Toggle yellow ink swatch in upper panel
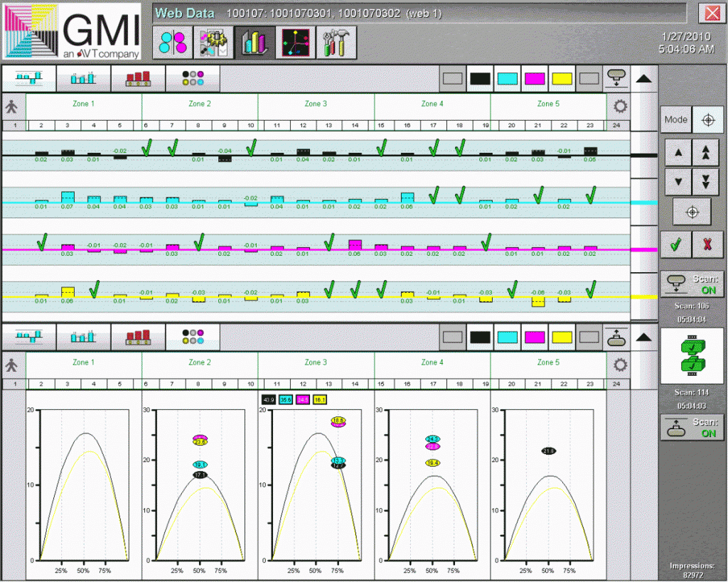Screen dimensions: 728x582 click(562, 78)
